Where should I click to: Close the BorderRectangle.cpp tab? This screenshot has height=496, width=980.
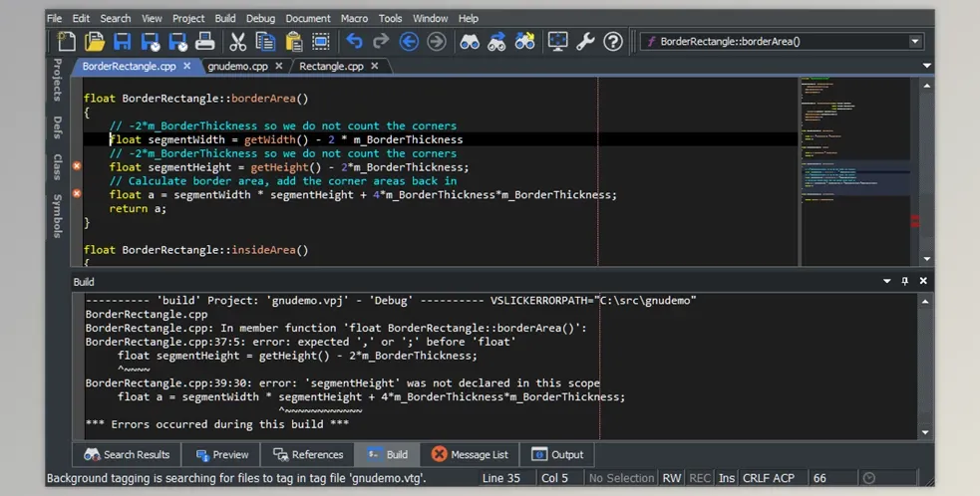click(x=186, y=66)
